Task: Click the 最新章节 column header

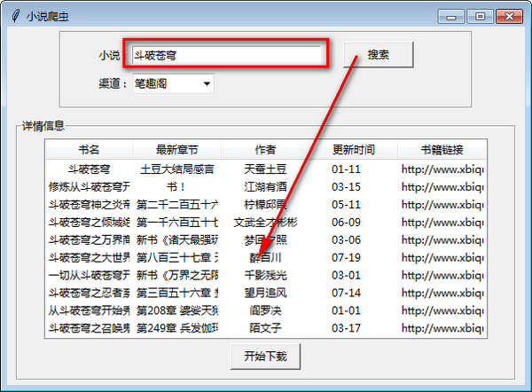Action: [176, 150]
